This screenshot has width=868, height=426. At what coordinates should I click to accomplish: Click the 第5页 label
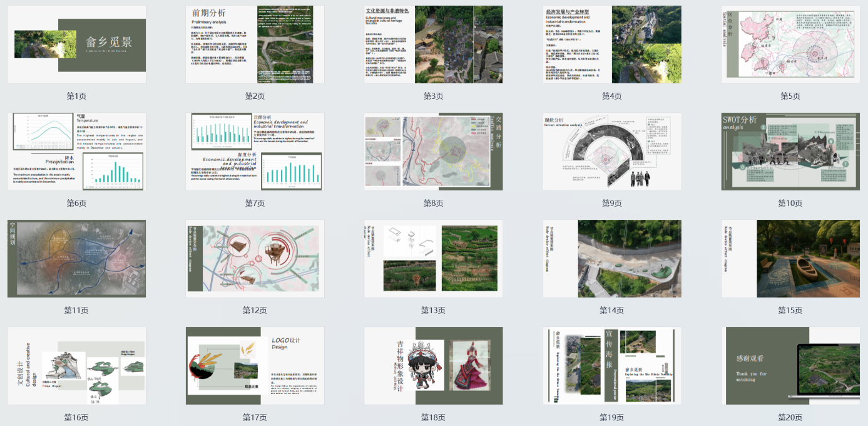[x=790, y=96]
